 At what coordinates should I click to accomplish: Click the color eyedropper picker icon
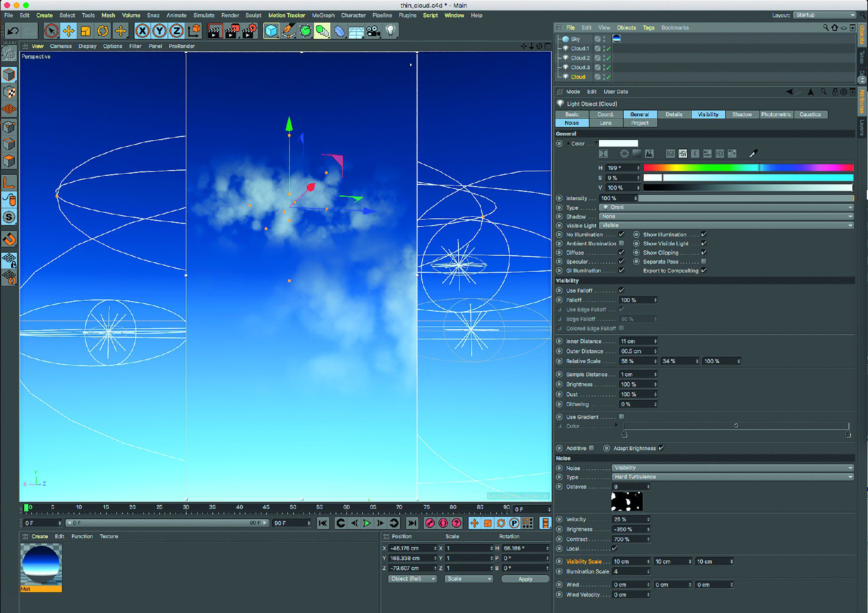point(753,153)
